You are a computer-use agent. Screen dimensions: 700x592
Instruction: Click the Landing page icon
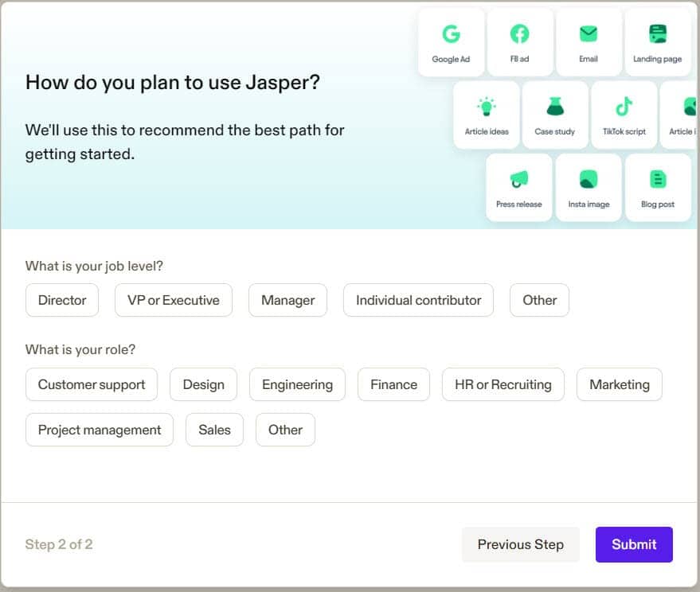(x=658, y=34)
